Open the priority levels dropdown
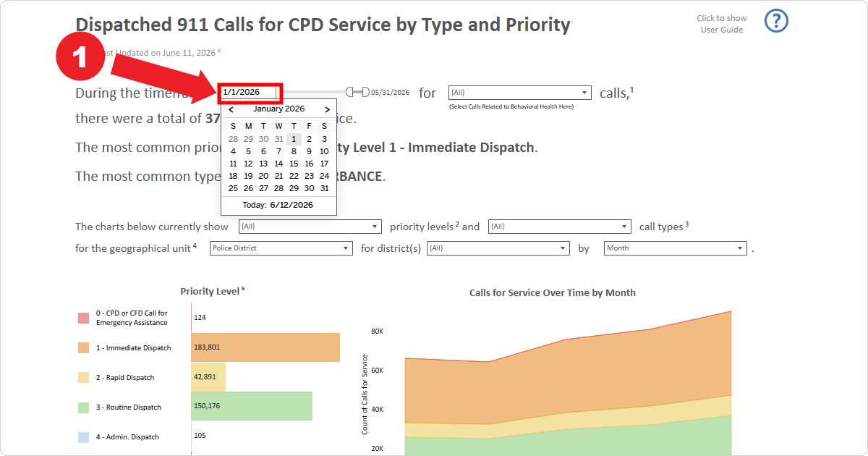The height and width of the screenshot is (456, 868). 310,227
